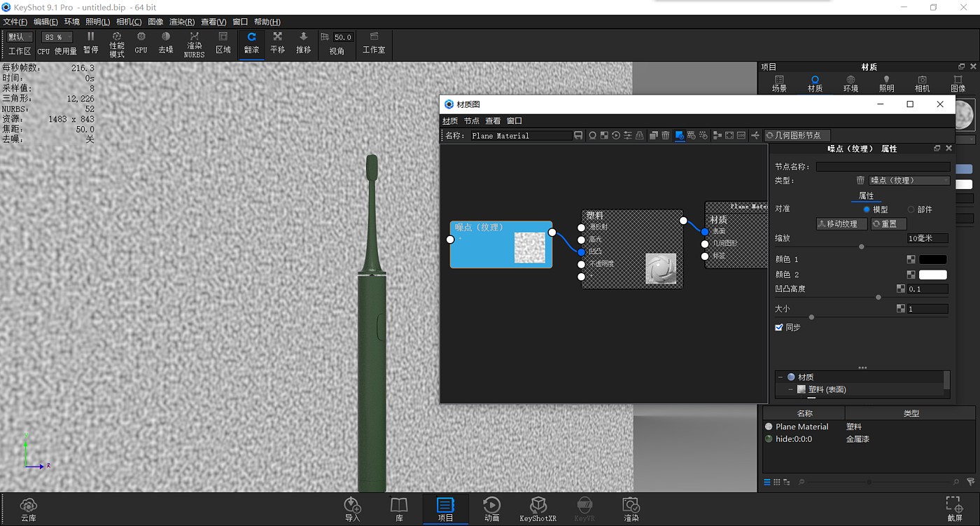Switch material list to grid view icon
The width and height of the screenshot is (980, 526).
777,482
